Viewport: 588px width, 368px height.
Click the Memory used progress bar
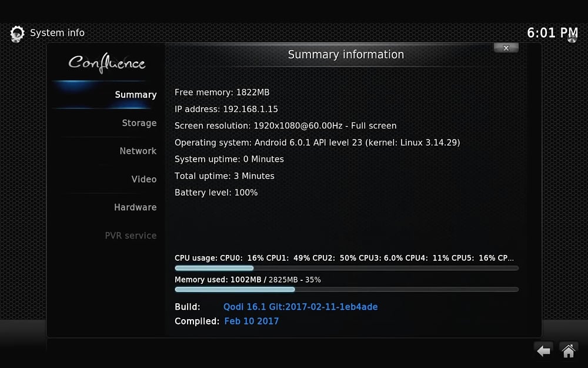[x=346, y=289]
